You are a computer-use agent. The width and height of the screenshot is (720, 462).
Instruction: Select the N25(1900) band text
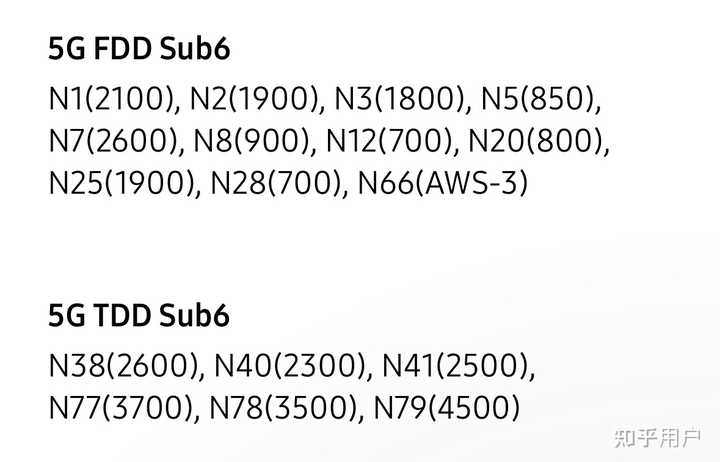click(x=122, y=184)
